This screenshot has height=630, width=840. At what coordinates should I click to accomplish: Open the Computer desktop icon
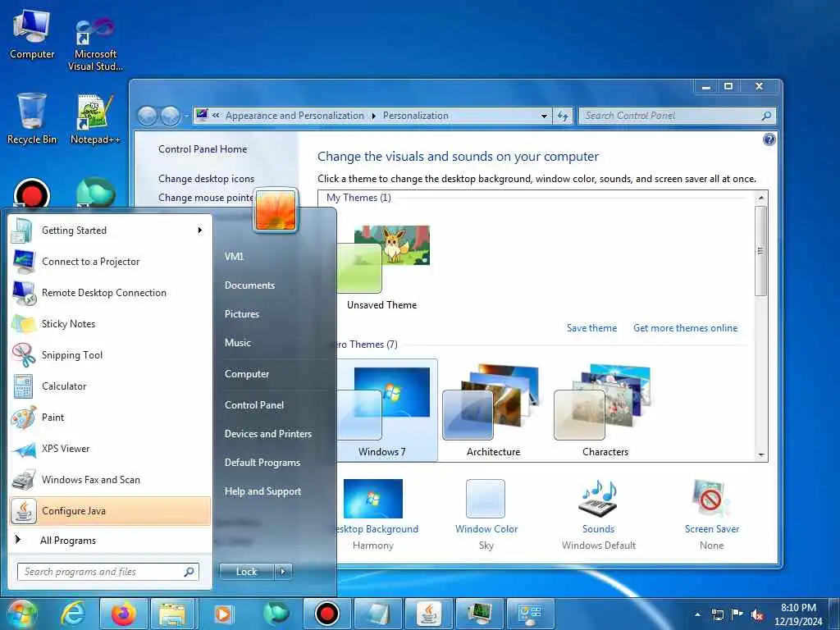(x=32, y=33)
